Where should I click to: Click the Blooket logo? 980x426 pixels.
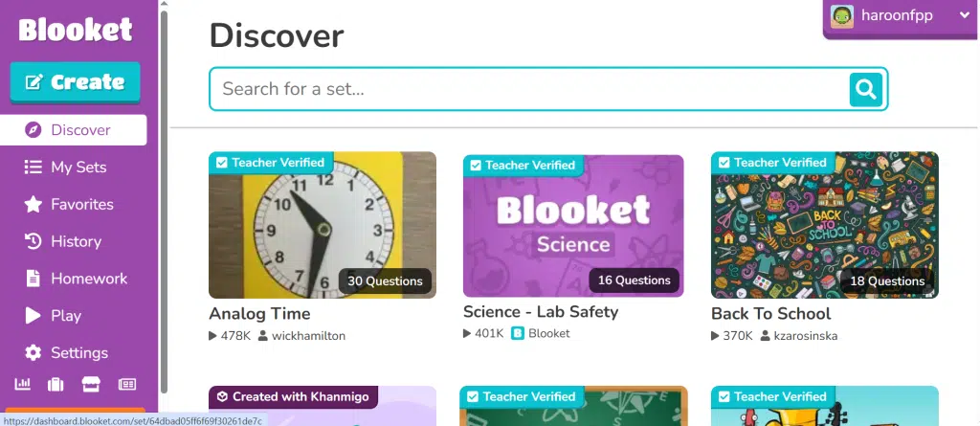click(75, 31)
